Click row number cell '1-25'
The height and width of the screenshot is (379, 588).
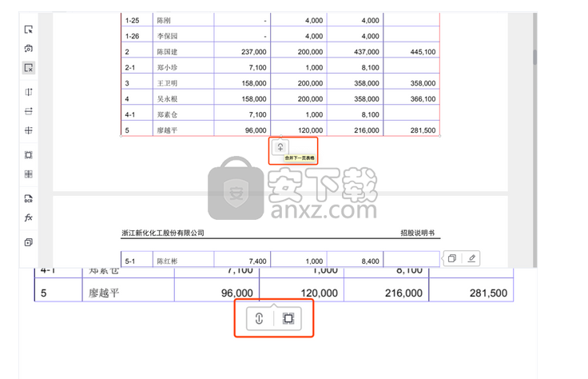132,21
